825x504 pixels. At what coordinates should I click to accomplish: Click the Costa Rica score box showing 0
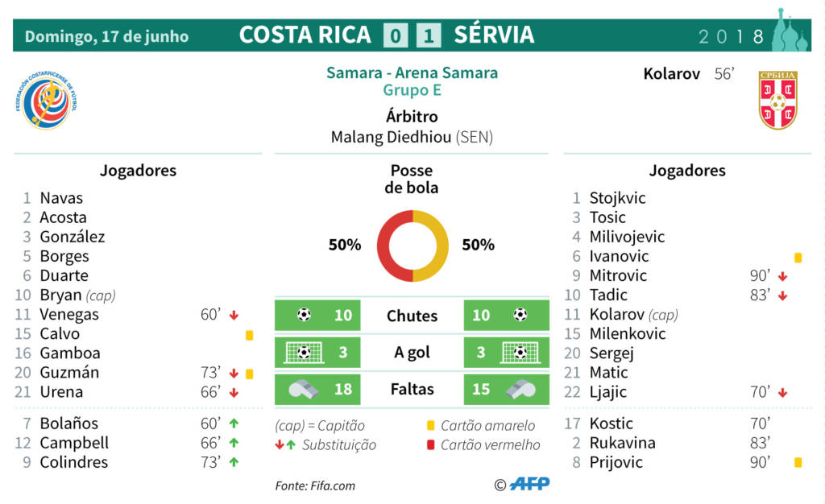pos(396,35)
